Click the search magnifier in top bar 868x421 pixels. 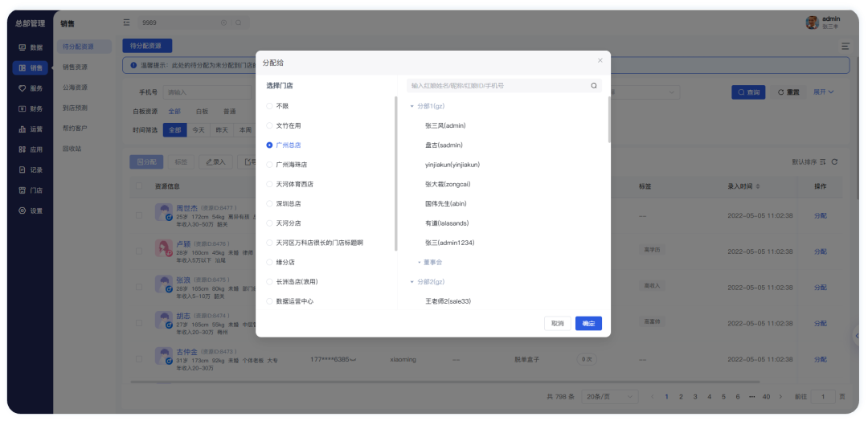tap(238, 22)
